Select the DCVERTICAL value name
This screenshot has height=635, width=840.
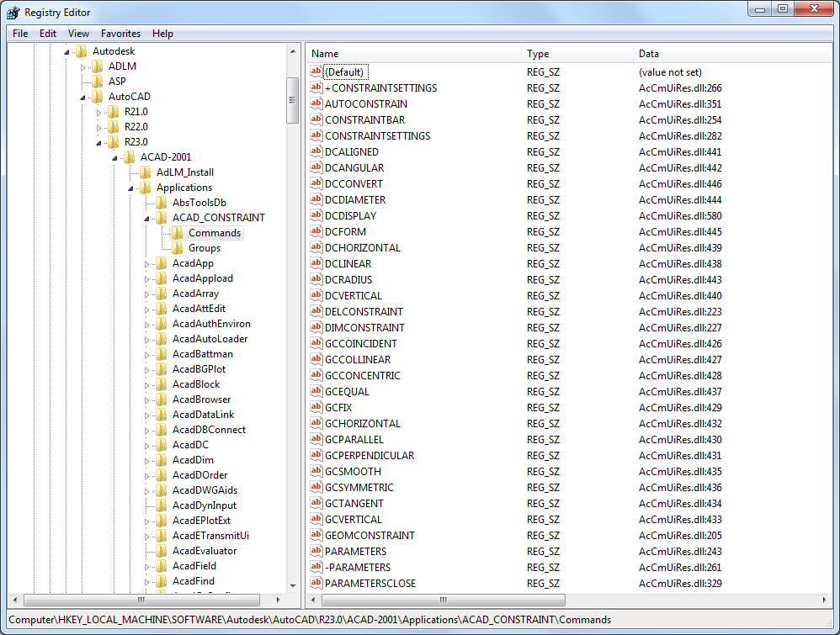pyautogui.click(x=354, y=295)
